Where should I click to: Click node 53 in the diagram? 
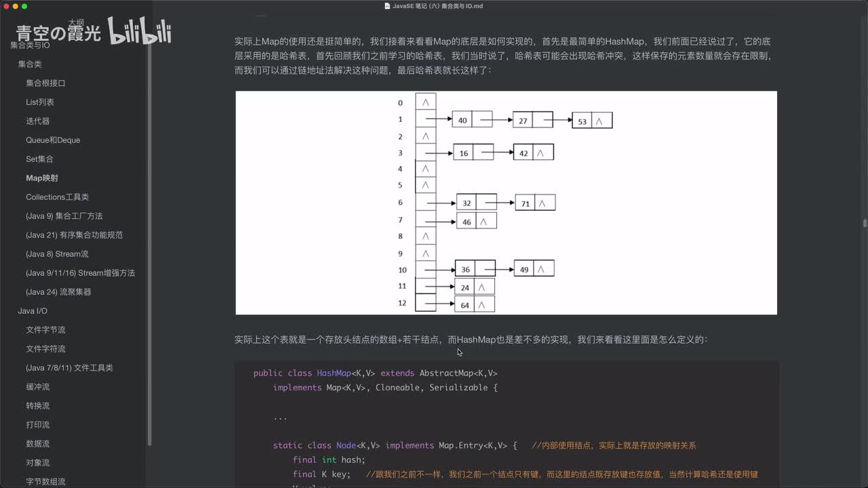click(x=592, y=121)
